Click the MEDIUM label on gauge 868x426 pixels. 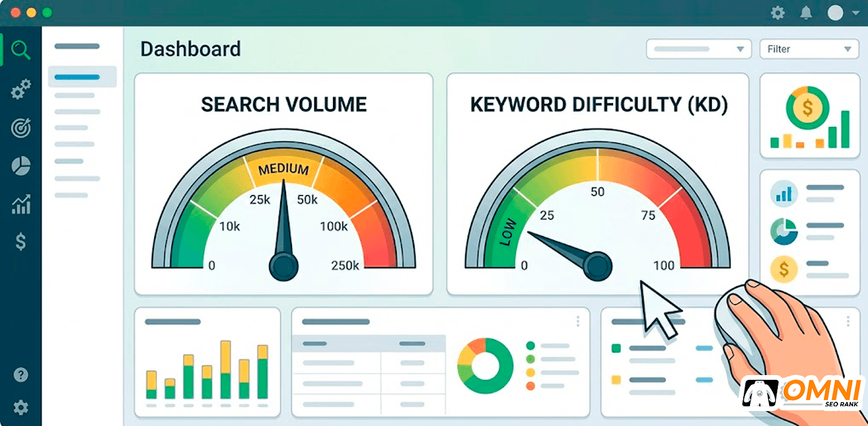283,170
